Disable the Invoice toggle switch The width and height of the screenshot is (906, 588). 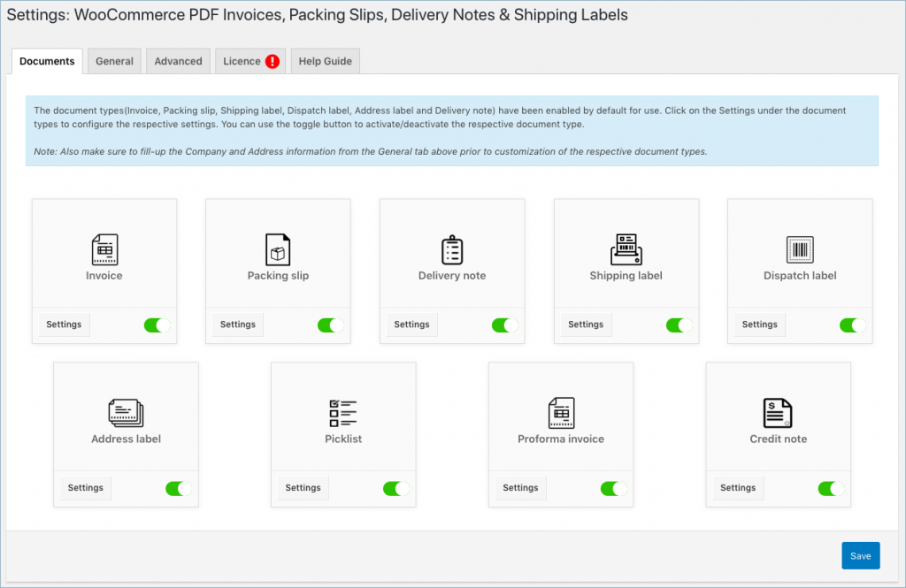point(157,325)
